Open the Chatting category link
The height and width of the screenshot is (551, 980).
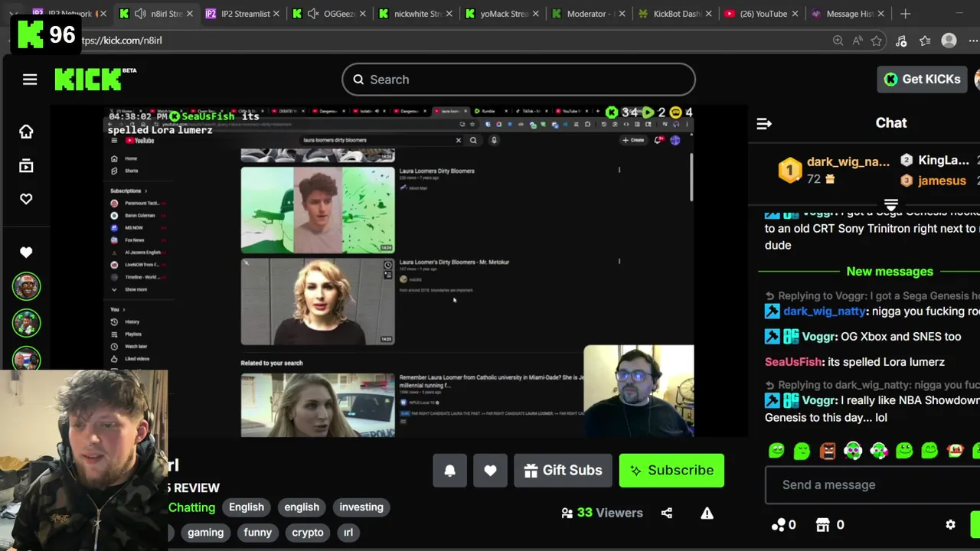[x=191, y=507]
